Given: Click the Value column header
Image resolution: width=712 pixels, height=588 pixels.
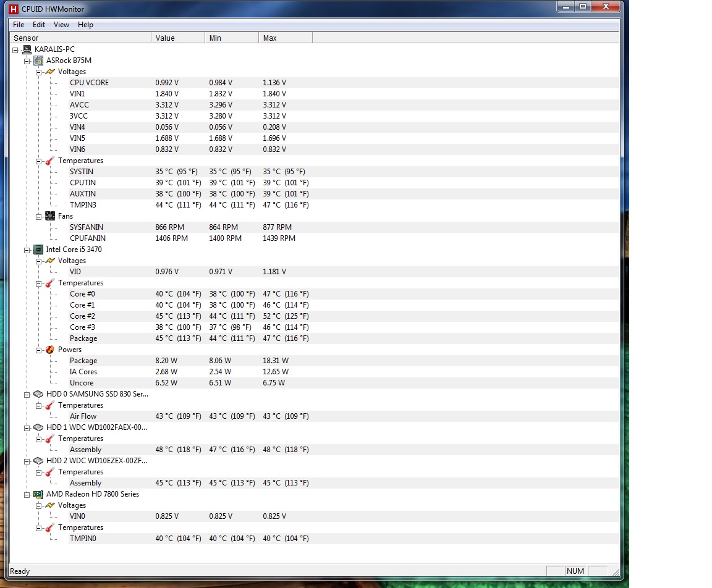Looking at the screenshot, I should tap(178, 38).
